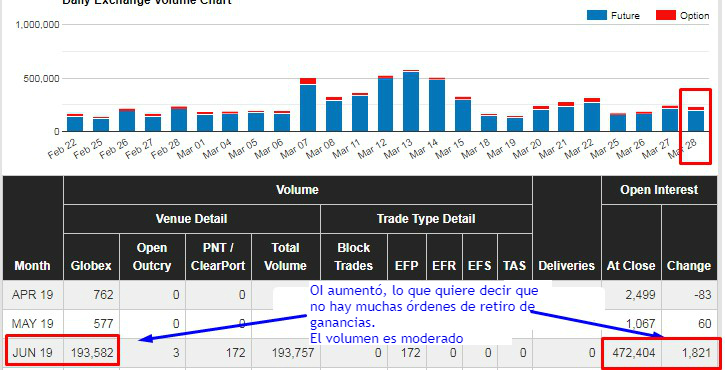Select the Feb 22 volume bar

tap(75, 123)
